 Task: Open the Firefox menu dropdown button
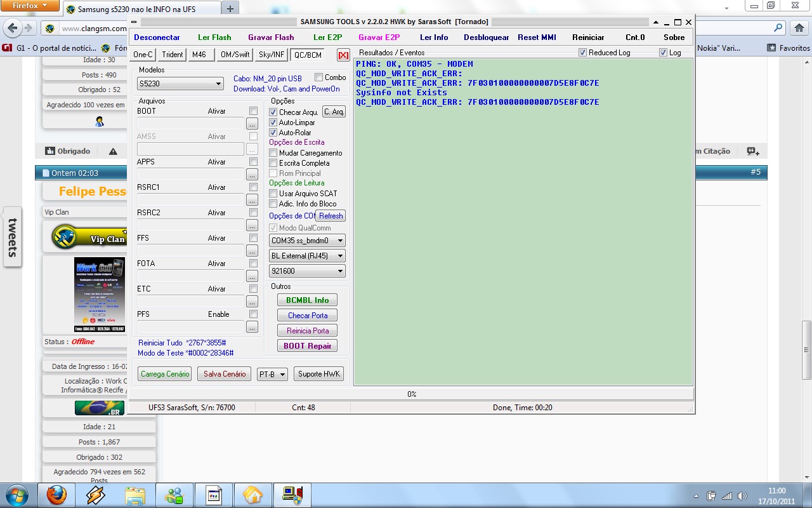[30, 6]
